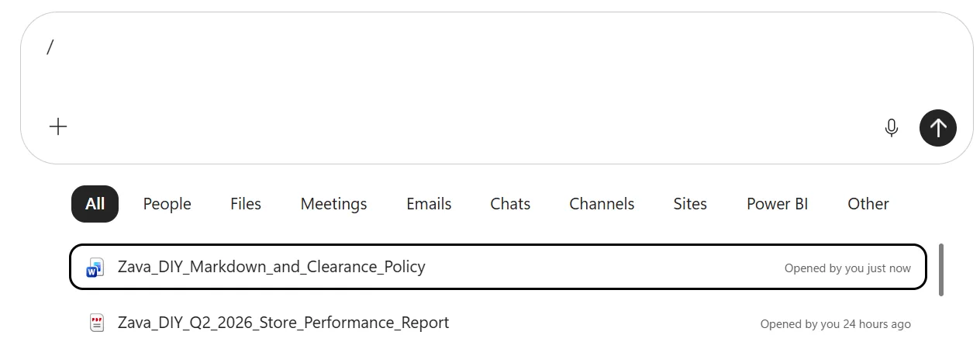Screen dimensions: 980x342
Task: Click the plus attach button
Action: (58, 126)
